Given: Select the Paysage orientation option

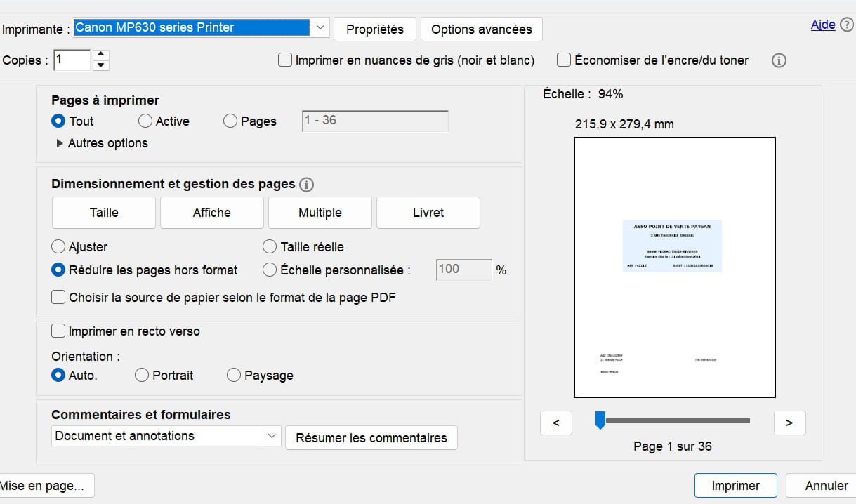Looking at the screenshot, I should point(234,376).
